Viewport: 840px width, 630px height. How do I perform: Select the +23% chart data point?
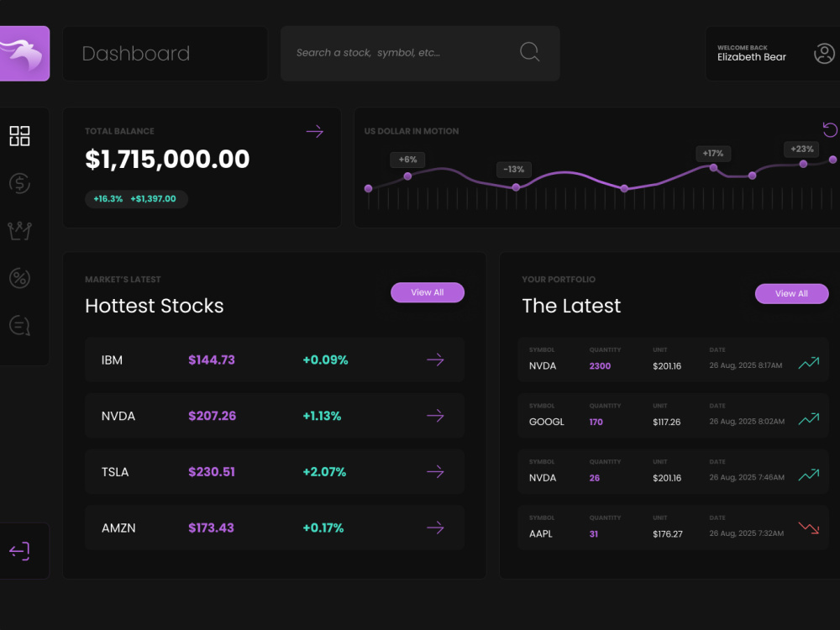[803, 164]
